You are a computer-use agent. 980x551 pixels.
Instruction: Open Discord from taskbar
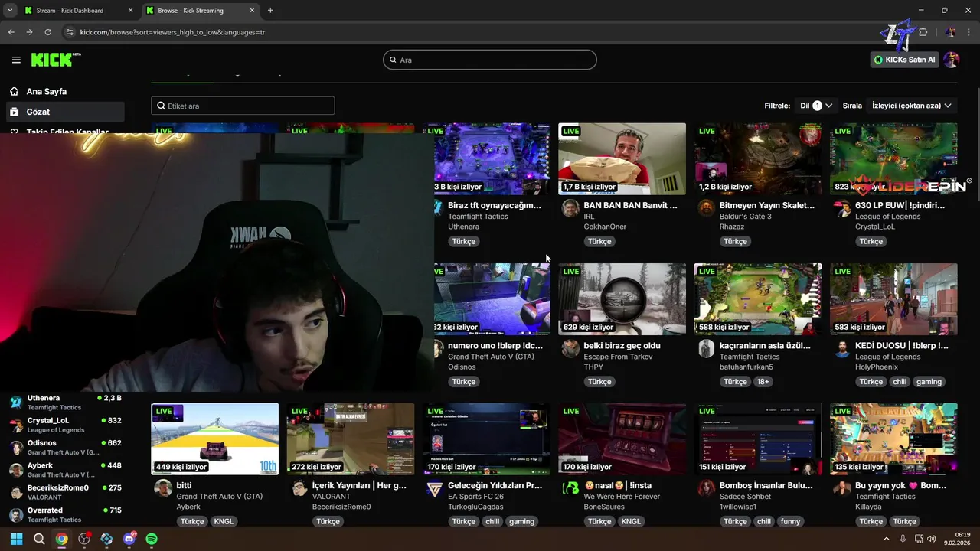(129, 539)
